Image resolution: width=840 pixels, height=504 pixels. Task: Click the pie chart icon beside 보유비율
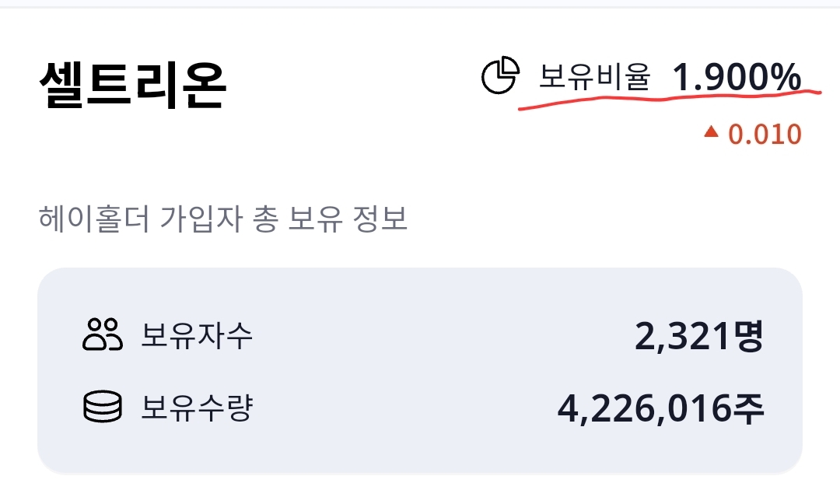click(500, 75)
